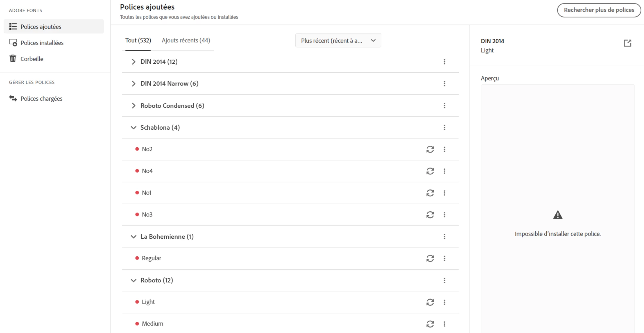Open the Plus récent sort dropdown

point(338,41)
